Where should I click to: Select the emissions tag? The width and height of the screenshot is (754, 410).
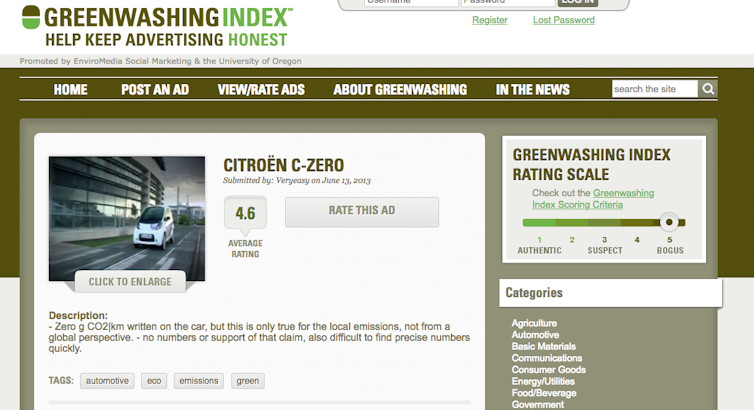198,381
